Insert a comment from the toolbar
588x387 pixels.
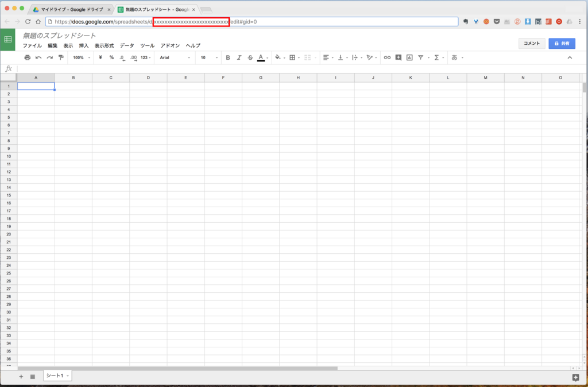click(399, 58)
